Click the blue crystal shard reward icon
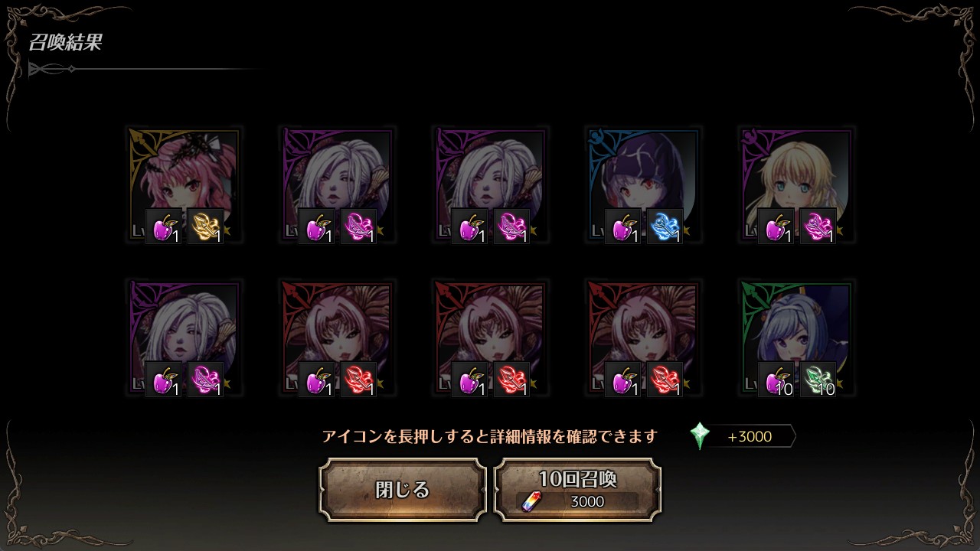The image size is (980, 551). pos(665,227)
